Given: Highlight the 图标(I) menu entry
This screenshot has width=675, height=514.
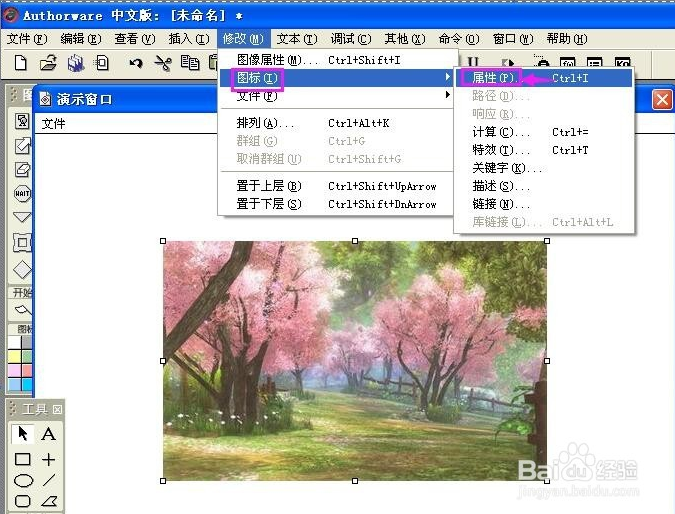Looking at the screenshot, I should point(337,78).
